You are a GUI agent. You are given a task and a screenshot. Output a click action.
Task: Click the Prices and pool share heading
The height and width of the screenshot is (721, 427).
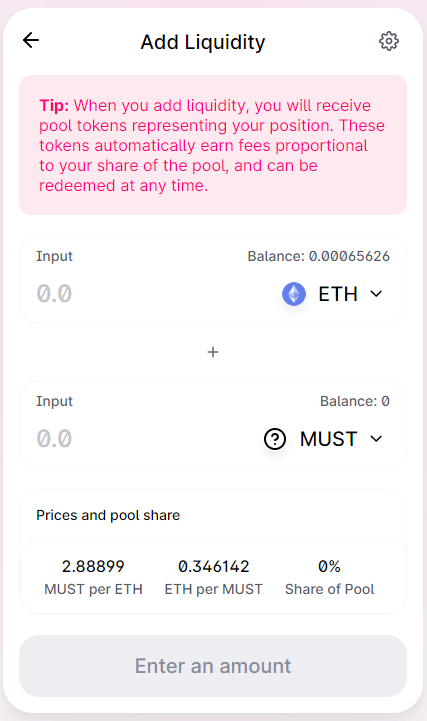(x=108, y=515)
